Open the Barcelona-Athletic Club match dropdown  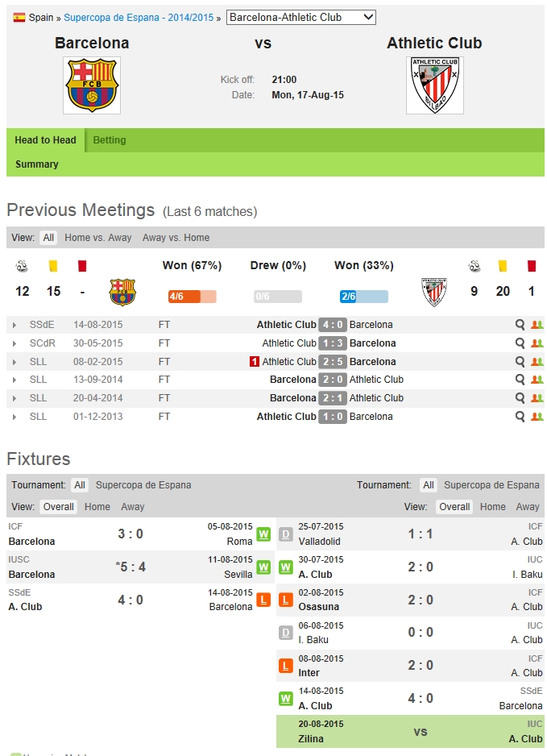[301, 17]
